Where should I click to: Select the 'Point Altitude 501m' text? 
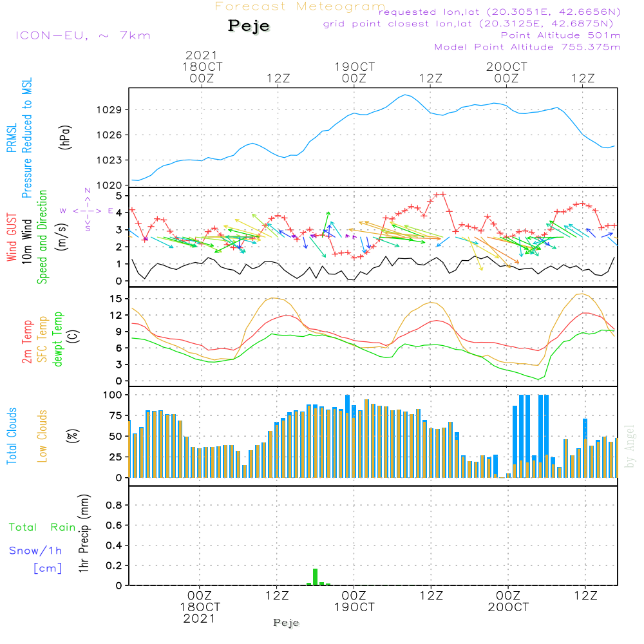coord(561,35)
